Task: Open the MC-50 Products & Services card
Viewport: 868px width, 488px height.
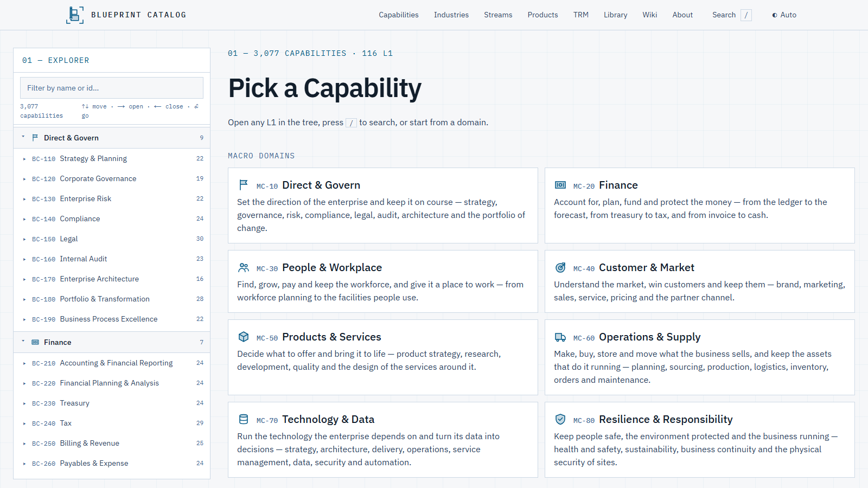Action: (383, 357)
